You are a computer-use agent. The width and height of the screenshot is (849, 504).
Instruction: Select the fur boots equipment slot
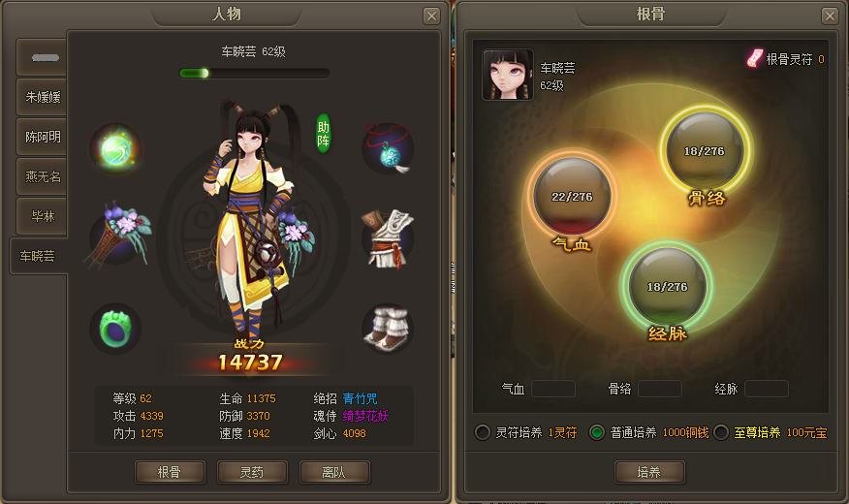[388, 329]
